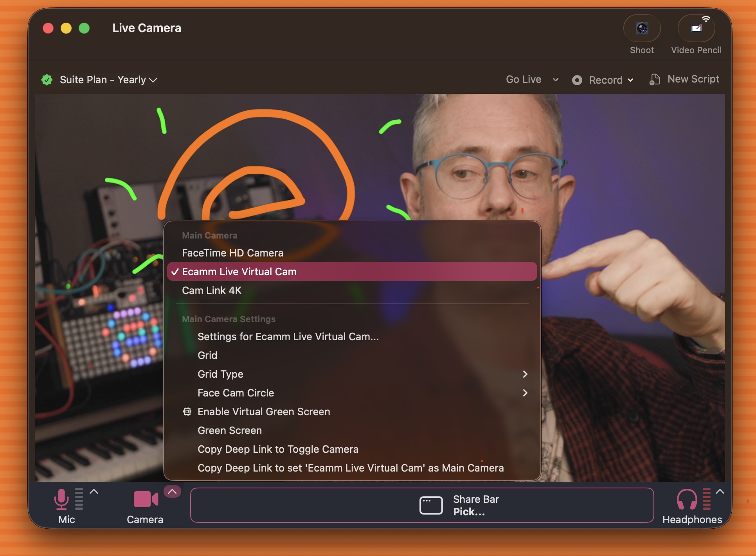
Task: Click the green zoom window button
Action: [x=84, y=28]
